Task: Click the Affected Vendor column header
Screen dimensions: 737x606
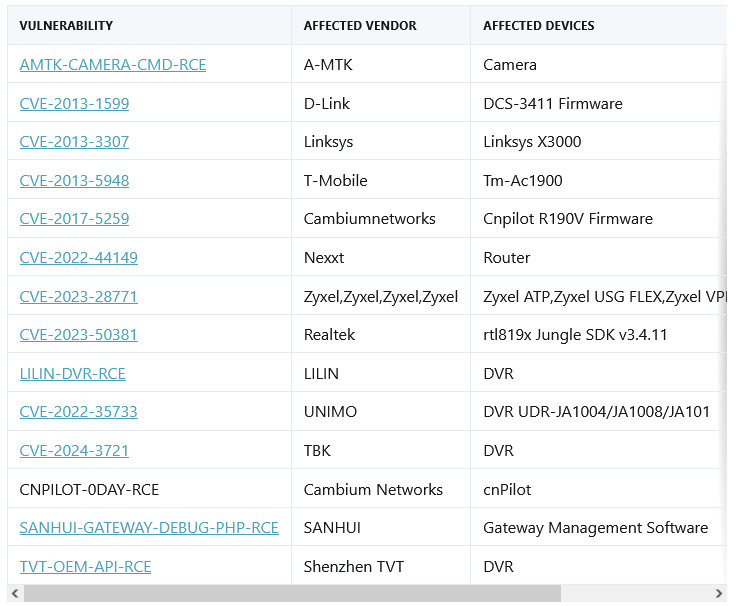Action: [x=360, y=26]
